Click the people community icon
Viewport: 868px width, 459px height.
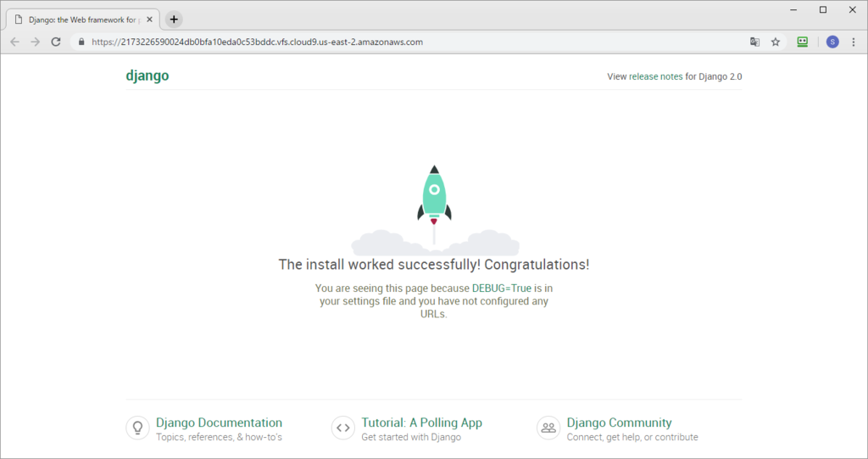[x=548, y=428]
